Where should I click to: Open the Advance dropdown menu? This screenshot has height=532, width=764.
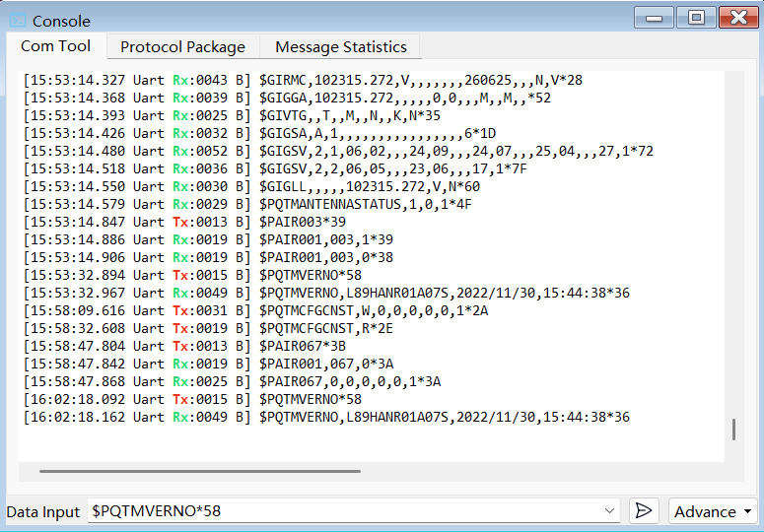tap(712, 511)
